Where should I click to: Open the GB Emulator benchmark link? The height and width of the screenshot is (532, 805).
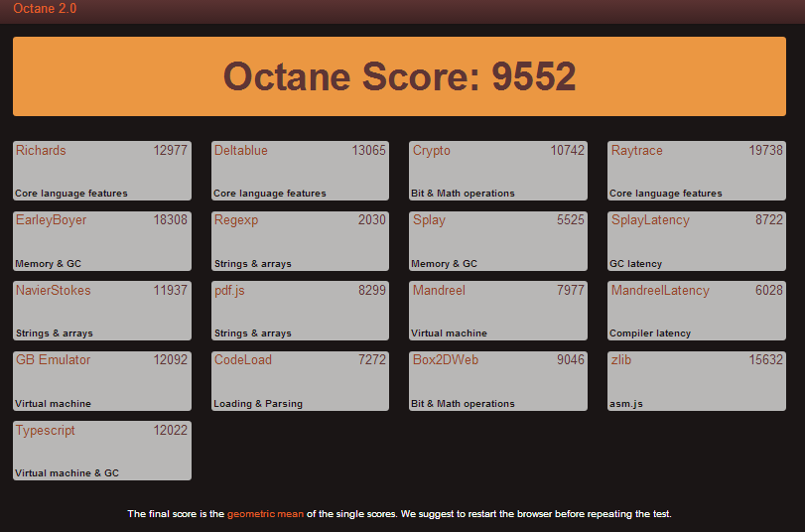pos(53,360)
